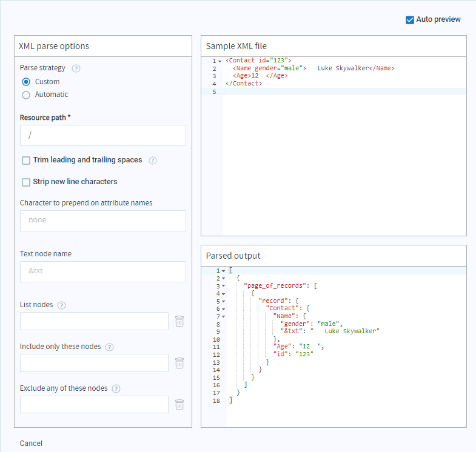
Task: Open help icon for Trim leading and trailing spaces
Action: [x=153, y=161]
